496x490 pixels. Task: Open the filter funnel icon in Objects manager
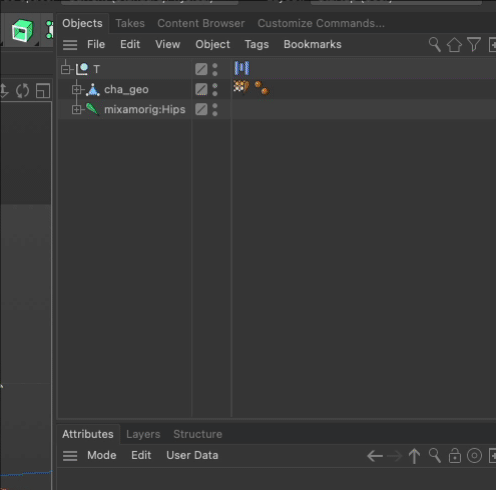pyautogui.click(x=474, y=45)
